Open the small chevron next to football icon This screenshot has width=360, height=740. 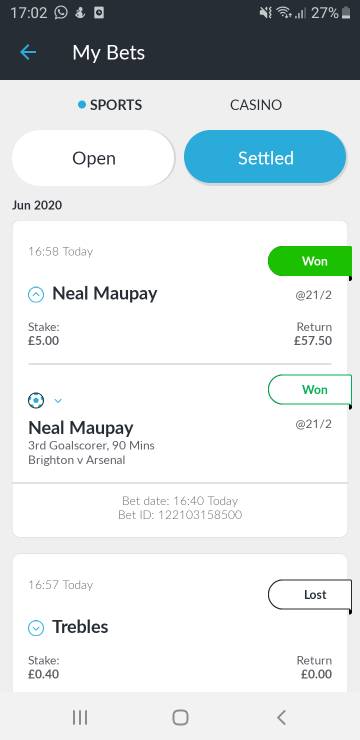click(58, 401)
